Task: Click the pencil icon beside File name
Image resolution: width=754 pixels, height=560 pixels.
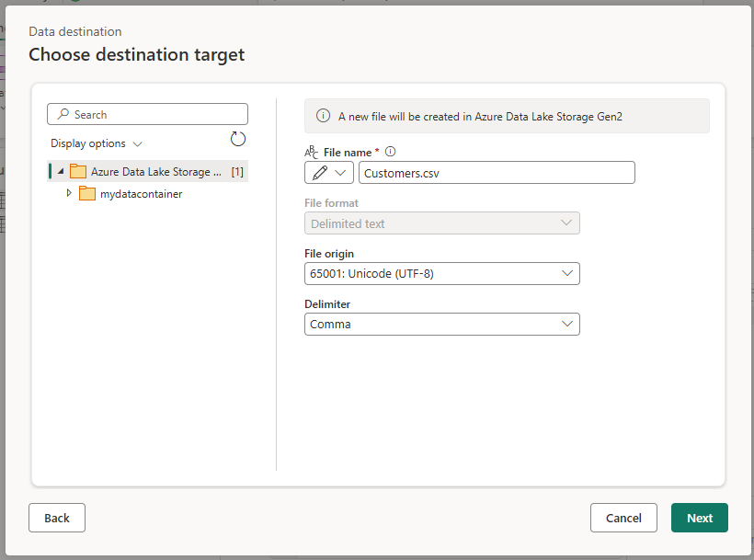Action: (x=319, y=173)
